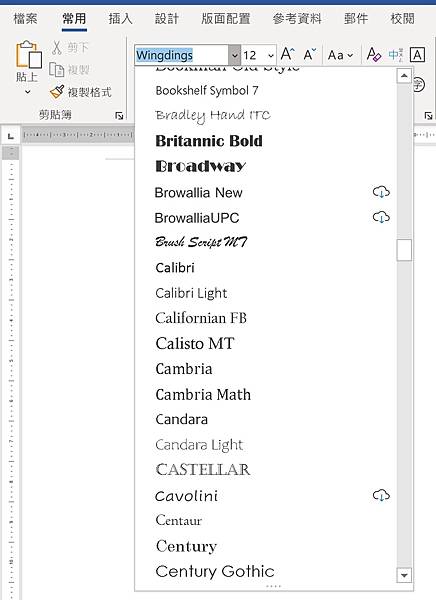Screen dimensions: 436x600
Task: Choose the Candara Light font
Action: [x=266, y=445]
